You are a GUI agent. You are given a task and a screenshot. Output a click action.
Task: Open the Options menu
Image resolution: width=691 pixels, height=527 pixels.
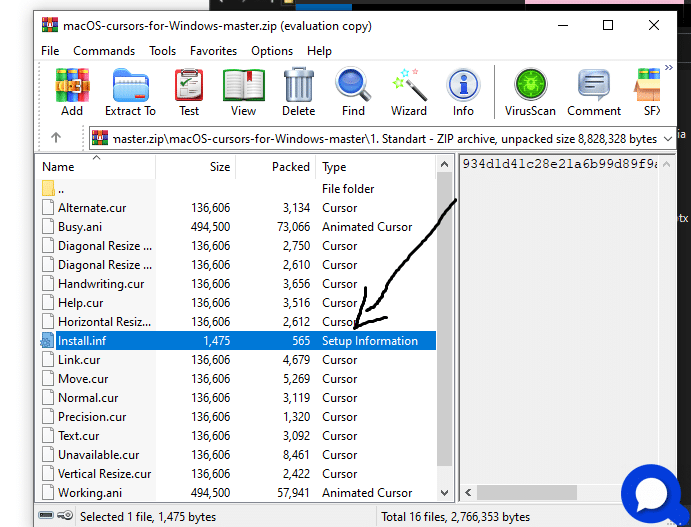272,51
